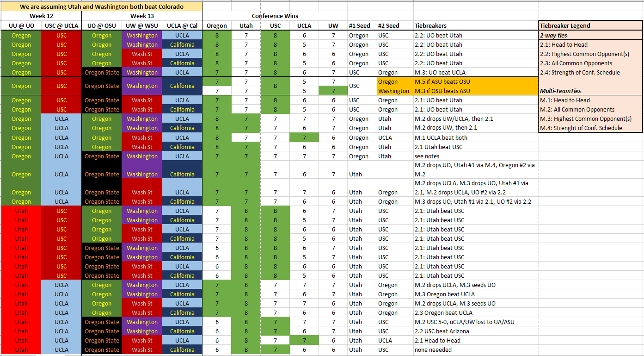Select legend entry '2.4: Strength of Conf. Schedule'
This screenshot has width=644, height=356.
tap(590, 72)
